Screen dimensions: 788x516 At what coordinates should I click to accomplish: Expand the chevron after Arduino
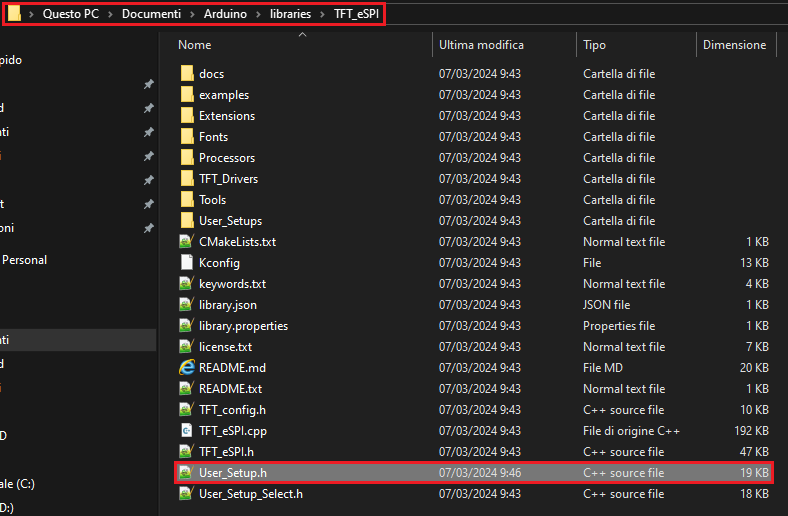258,14
